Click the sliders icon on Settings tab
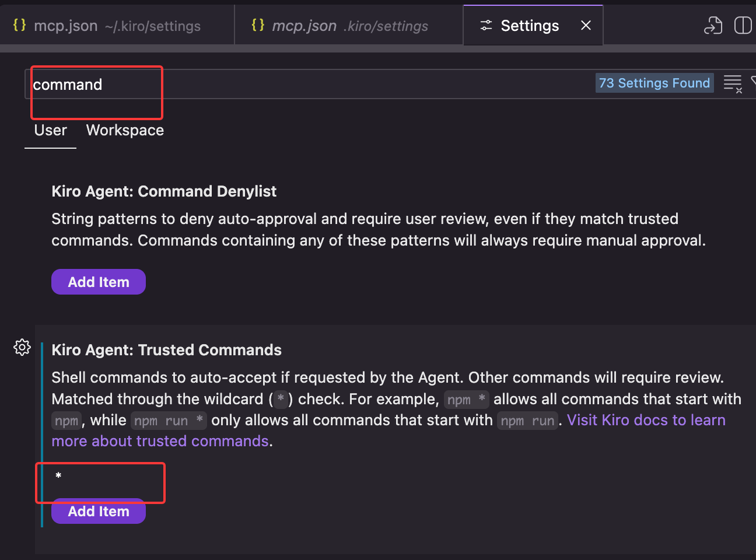Screen dimensions: 756x560 [x=486, y=26]
